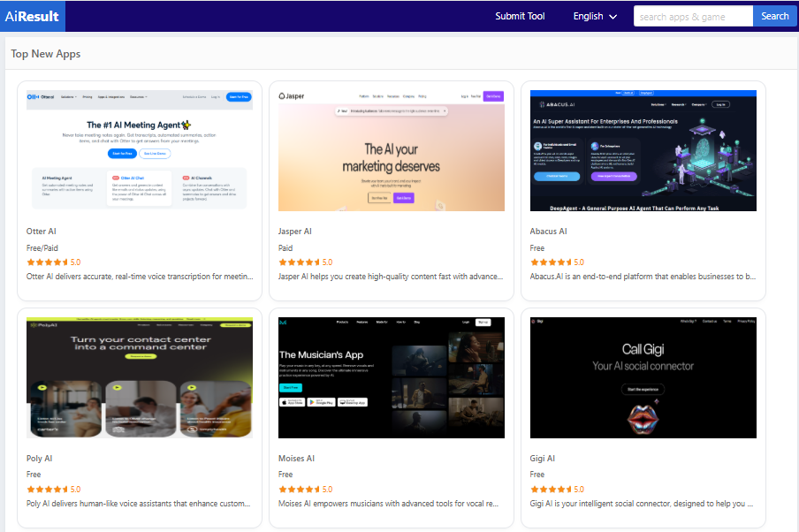Screen dimensions: 799x532
Task: Open the Poly AI screenshot thumbnail
Action: tap(140, 377)
